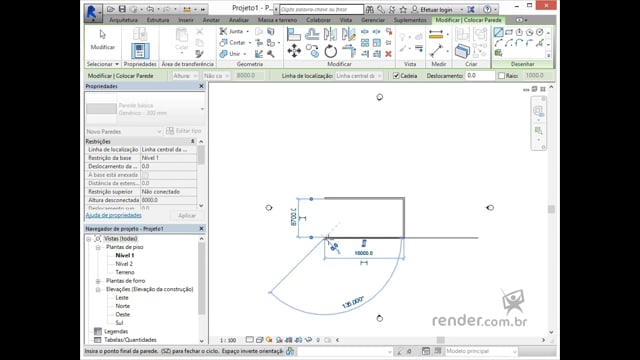Click the horizontal scrollbar thumb of the view
This screenshot has height=360, width=640.
tap(440, 340)
